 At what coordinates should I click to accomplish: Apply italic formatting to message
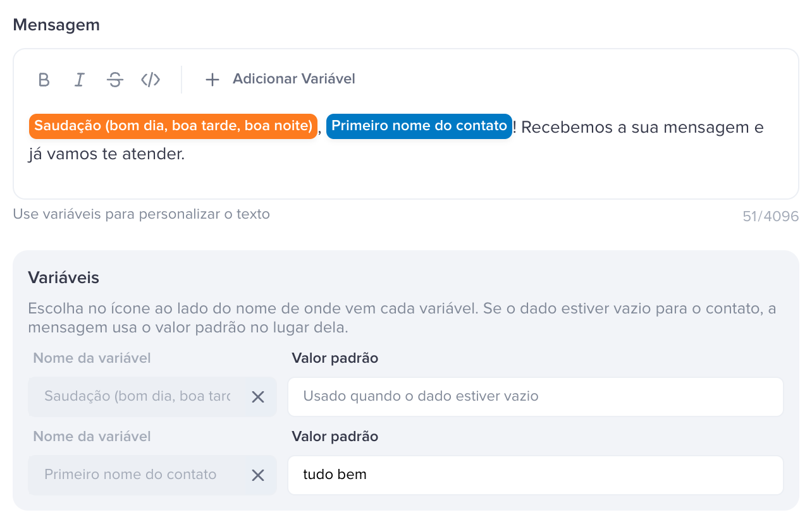click(x=79, y=80)
